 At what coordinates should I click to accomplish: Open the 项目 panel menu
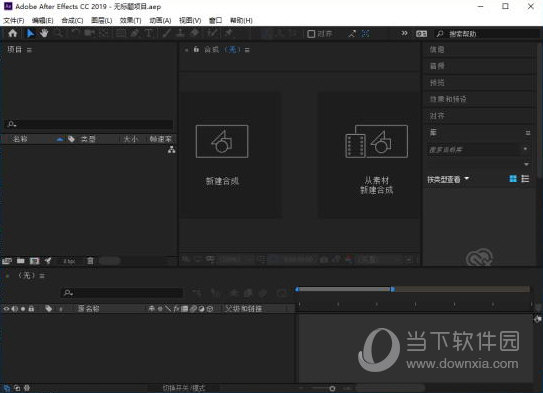(x=29, y=50)
